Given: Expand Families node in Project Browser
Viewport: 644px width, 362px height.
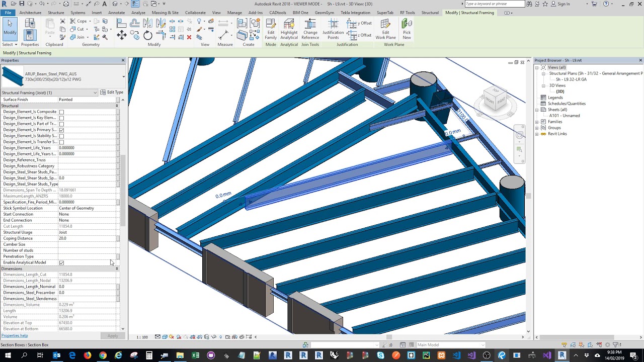Looking at the screenshot, I should pos(537,122).
